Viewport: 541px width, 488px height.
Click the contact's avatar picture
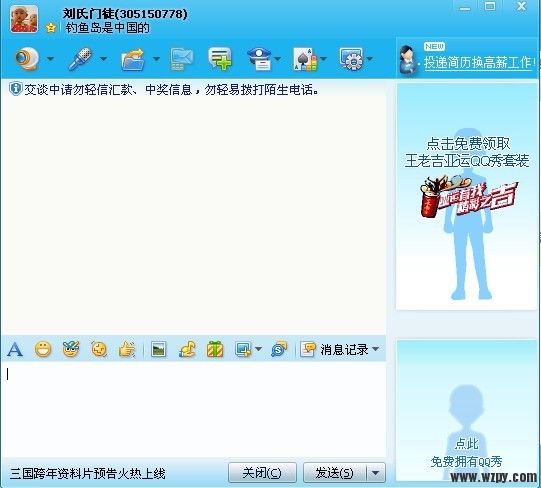[24, 19]
